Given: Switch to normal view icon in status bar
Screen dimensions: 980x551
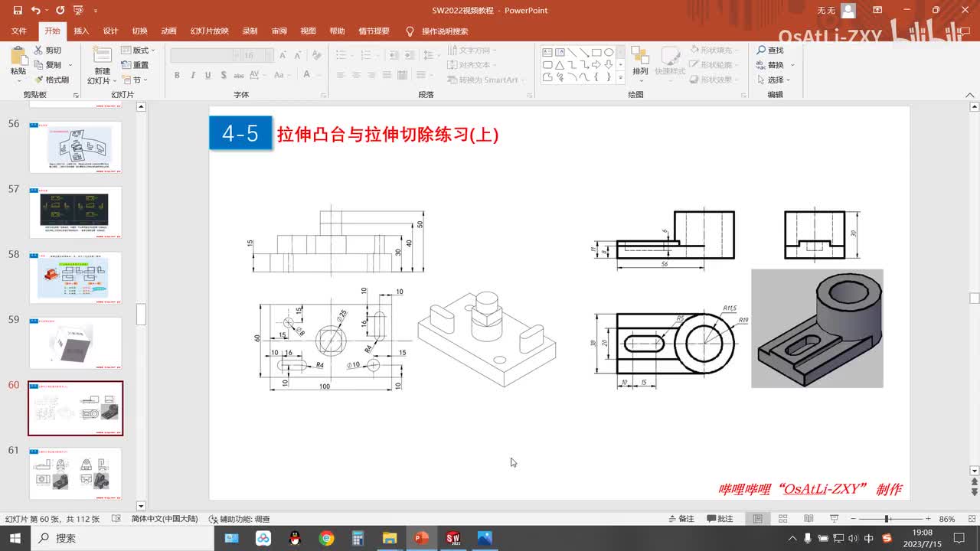Looking at the screenshot, I should pyautogui.click(x=757, y=519).
